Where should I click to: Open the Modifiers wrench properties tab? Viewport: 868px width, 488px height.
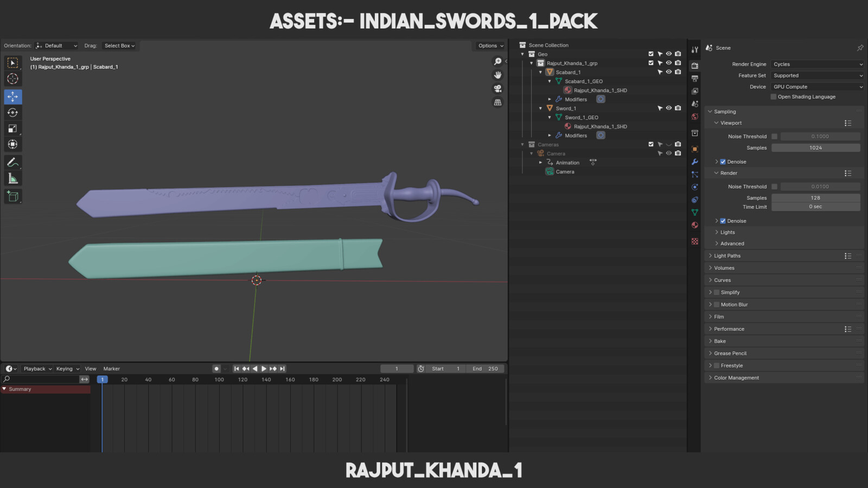[x=695, y=162]
